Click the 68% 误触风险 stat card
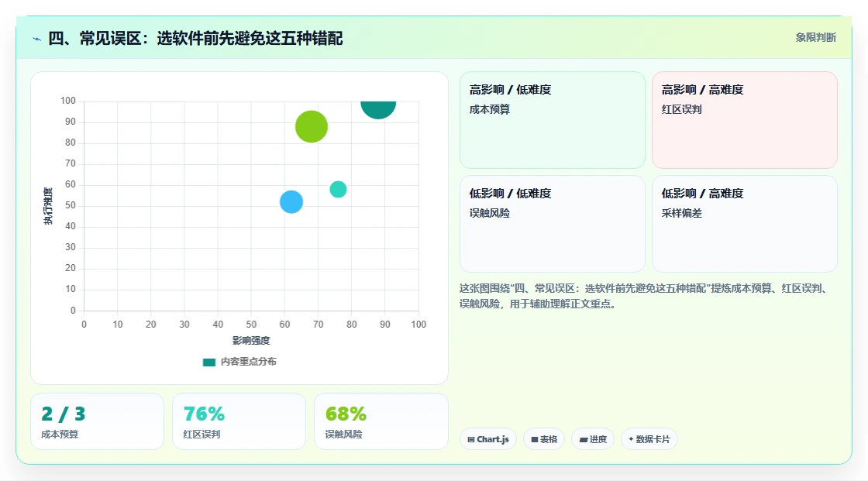This screenshot has width=868, height=481. tap(381, 421)
